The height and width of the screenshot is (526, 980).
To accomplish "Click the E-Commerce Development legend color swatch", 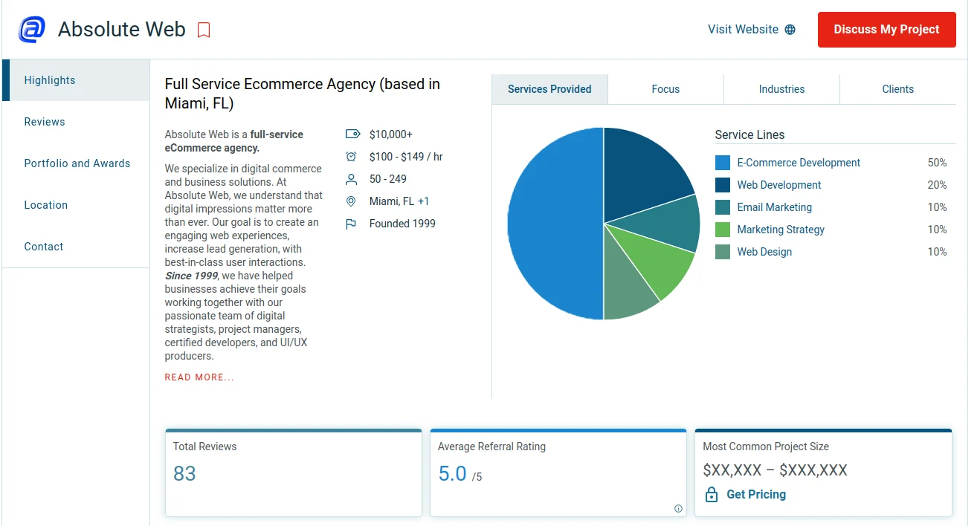I will (723, 163).
